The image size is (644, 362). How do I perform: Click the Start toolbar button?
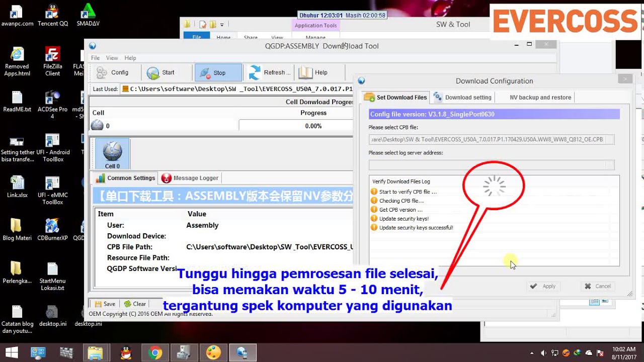click(x=160, y=73)
